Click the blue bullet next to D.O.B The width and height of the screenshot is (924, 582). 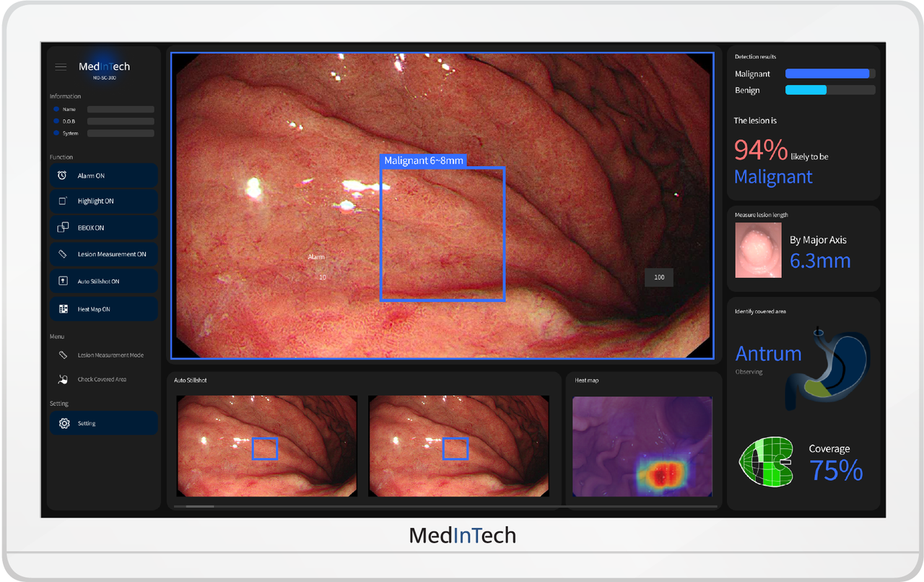(x=56, y=121)
